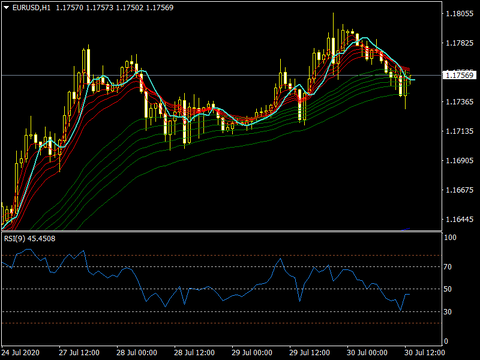Click price scale value 1.16445

460,219
